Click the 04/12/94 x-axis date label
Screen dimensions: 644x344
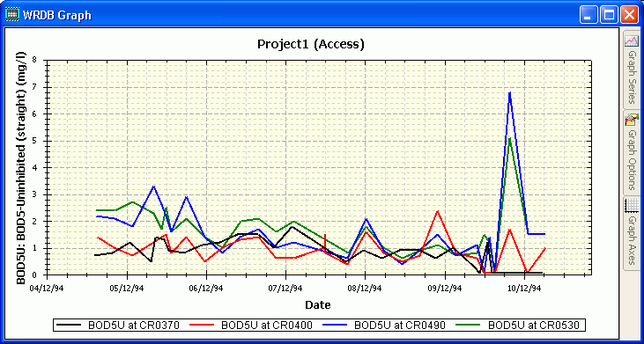click(48, 289)
